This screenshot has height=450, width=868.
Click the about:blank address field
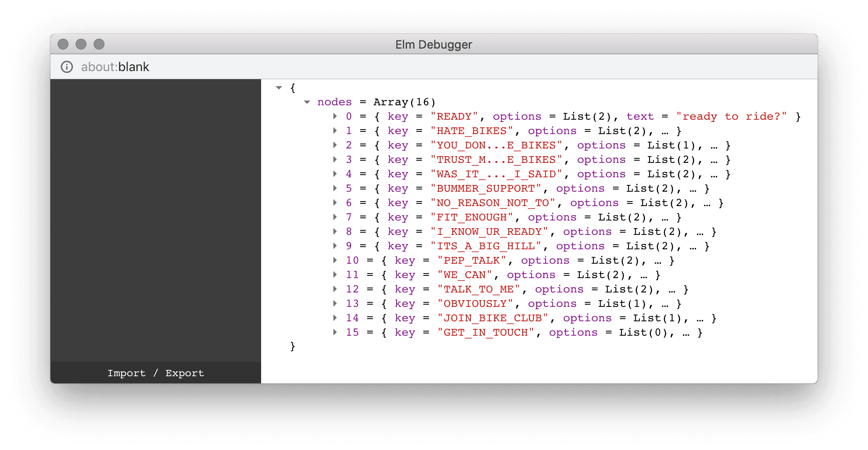pyautogui.click(x=115, y=67)
